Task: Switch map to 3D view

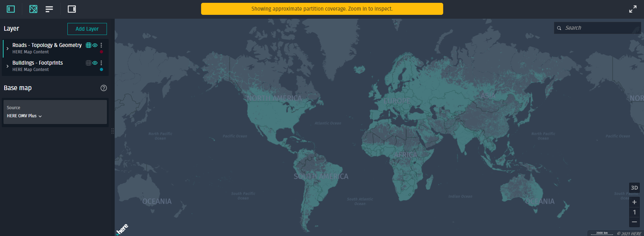Action: point(634,188)
